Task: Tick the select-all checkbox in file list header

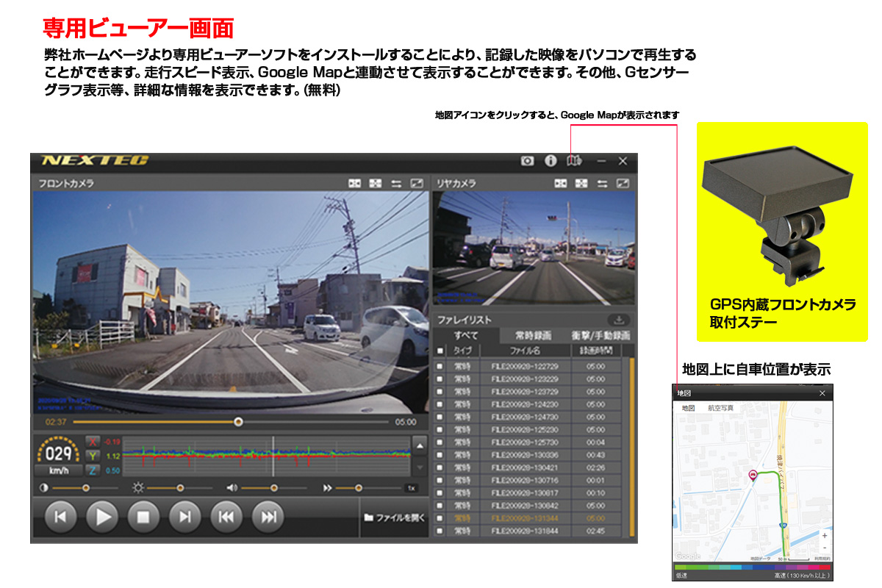Action: [x=440, y=351]
